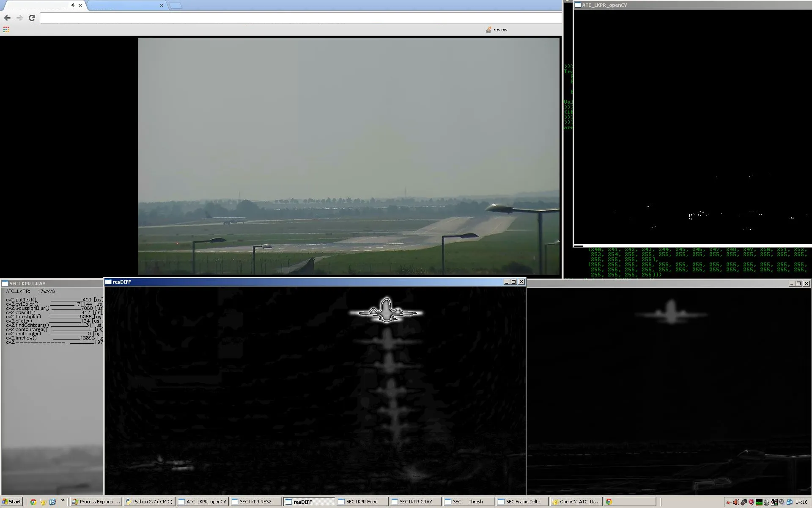This screenshot has height=508, width=812.
Task: Bring the SEC Frame Delta window forward
Action: (x=521, y=502)
